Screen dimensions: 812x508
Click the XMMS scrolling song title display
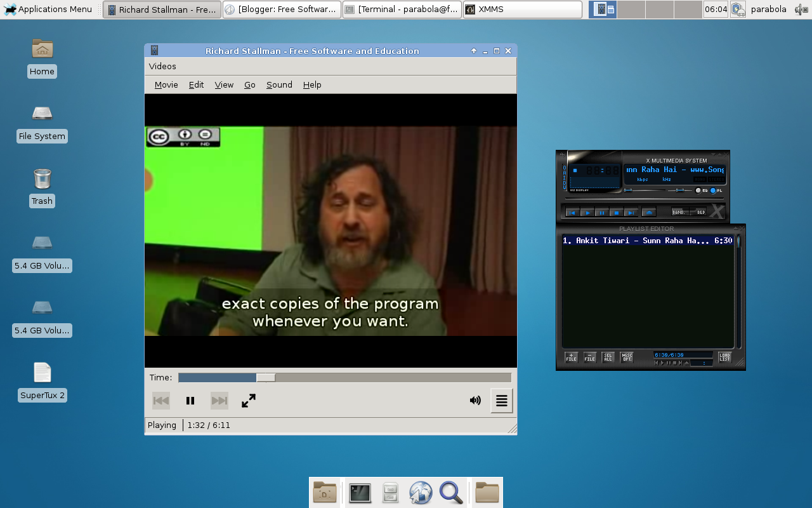[x=675, y=170]
